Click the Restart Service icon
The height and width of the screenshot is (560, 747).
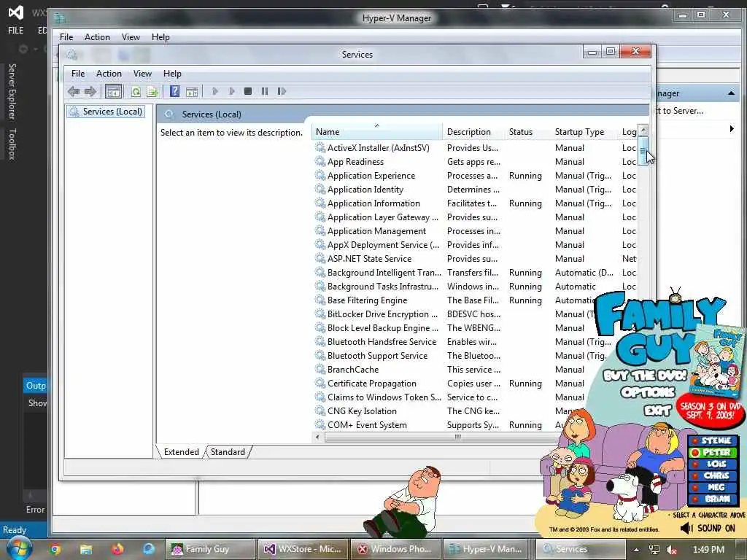tap(282, 91)
